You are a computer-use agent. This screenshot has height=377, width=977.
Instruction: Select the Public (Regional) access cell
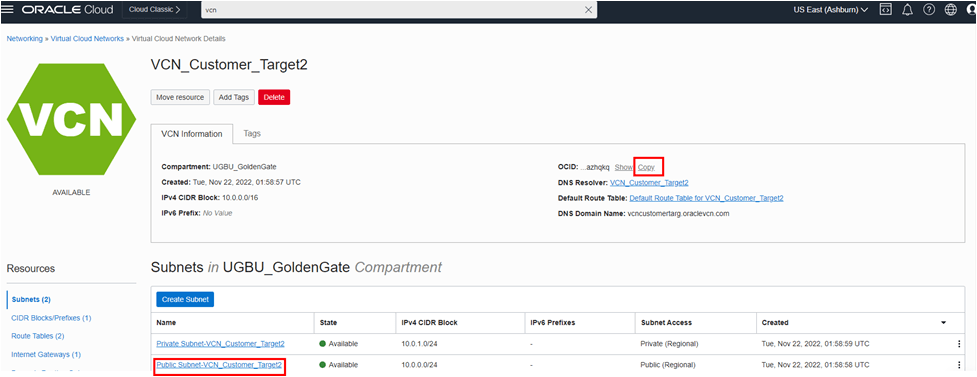tap(668, 365)
